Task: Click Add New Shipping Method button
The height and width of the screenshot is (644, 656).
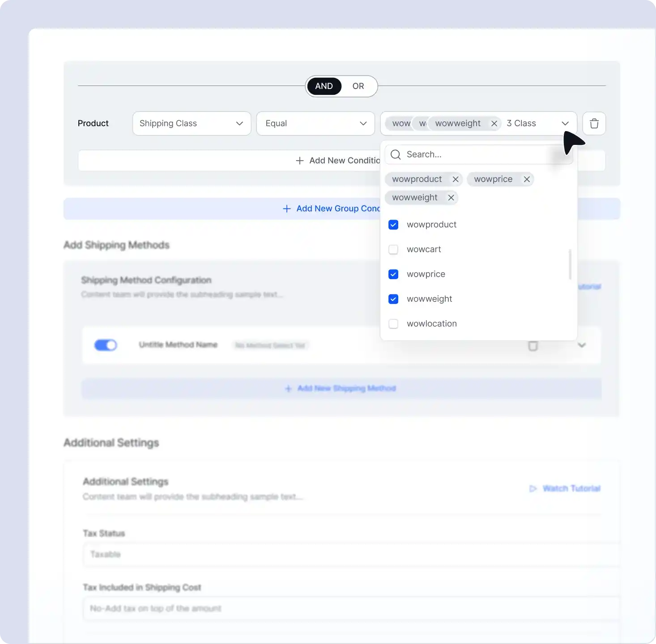Action: [341, 388]
